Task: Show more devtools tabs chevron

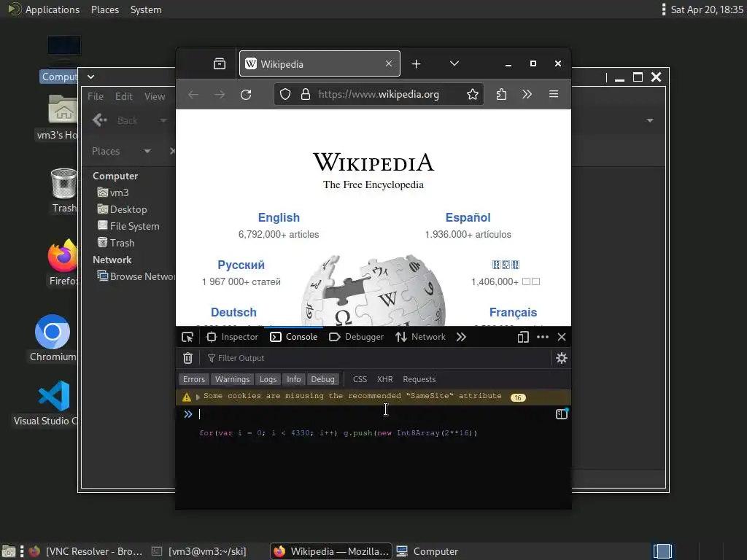Action: coord(461,337)
